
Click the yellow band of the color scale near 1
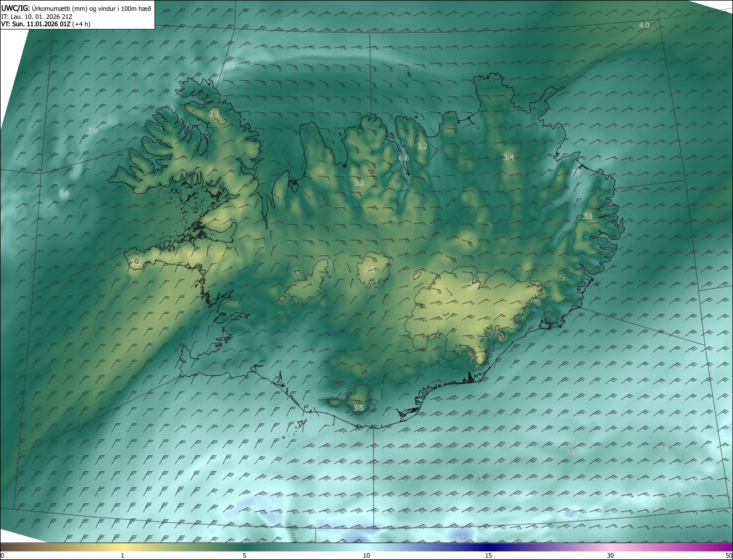pyautogui.click(x=123, y=547)
